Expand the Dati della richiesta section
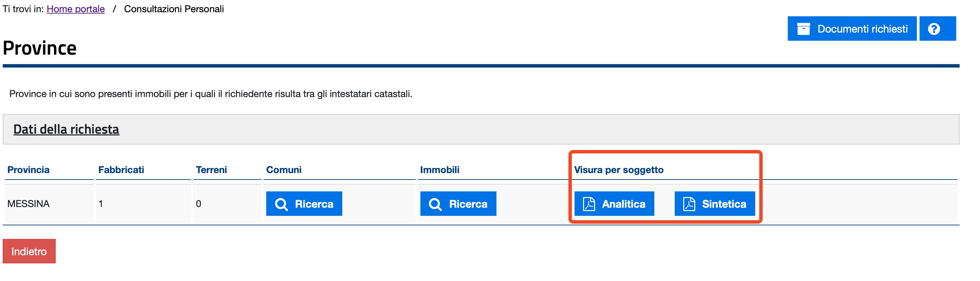Screen dimensions: 980x281 [66, 129]
